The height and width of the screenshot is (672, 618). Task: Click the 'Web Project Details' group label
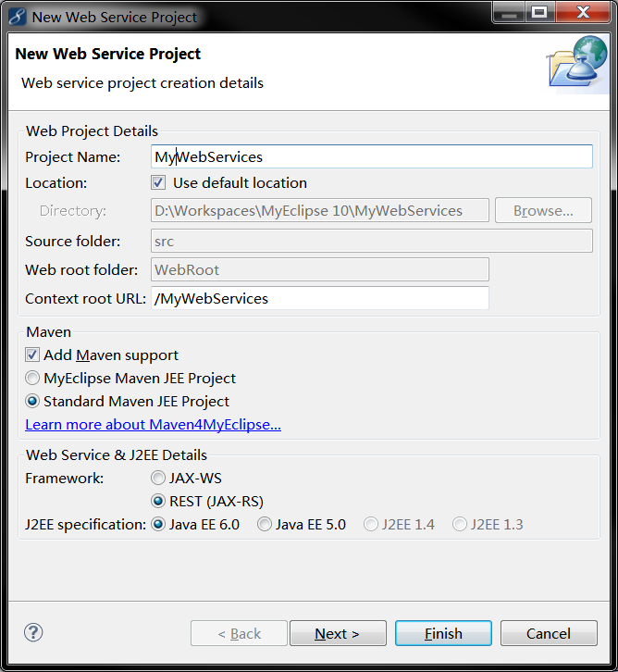click(x=92, y=131)
